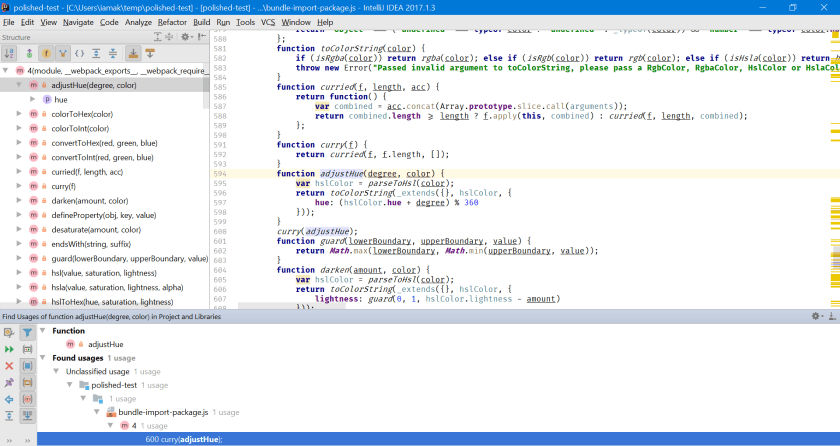Image resolution: width=840 pixels, height=446 pixels.
Task: Select hslToHex(hue, saturation, lightness) item
Action: [112, 302]
